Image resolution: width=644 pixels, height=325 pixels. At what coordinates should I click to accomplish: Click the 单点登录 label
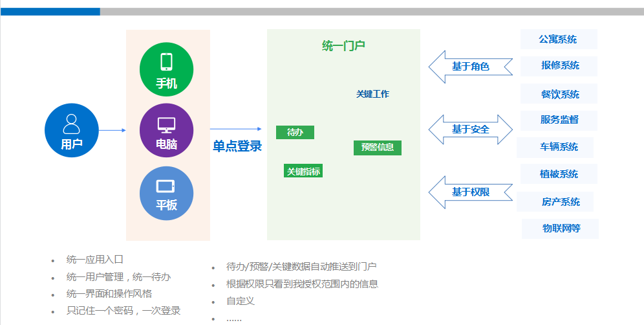click(237, 146)
